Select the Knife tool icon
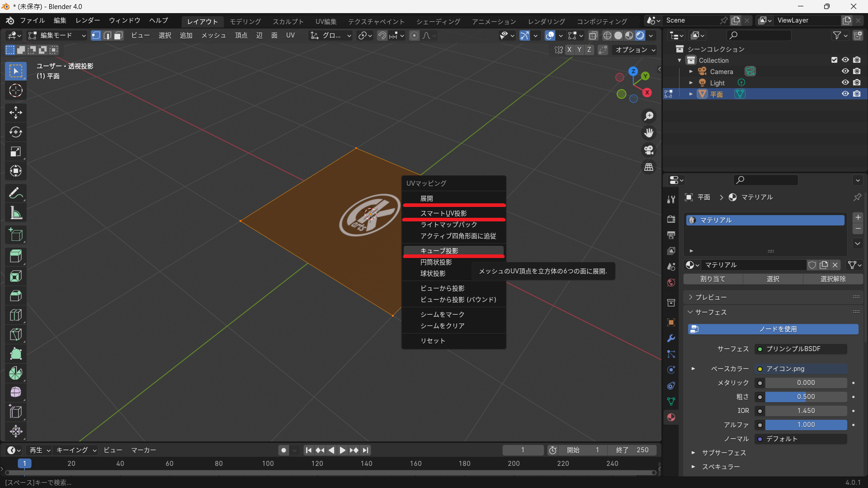 click(16, 334)
